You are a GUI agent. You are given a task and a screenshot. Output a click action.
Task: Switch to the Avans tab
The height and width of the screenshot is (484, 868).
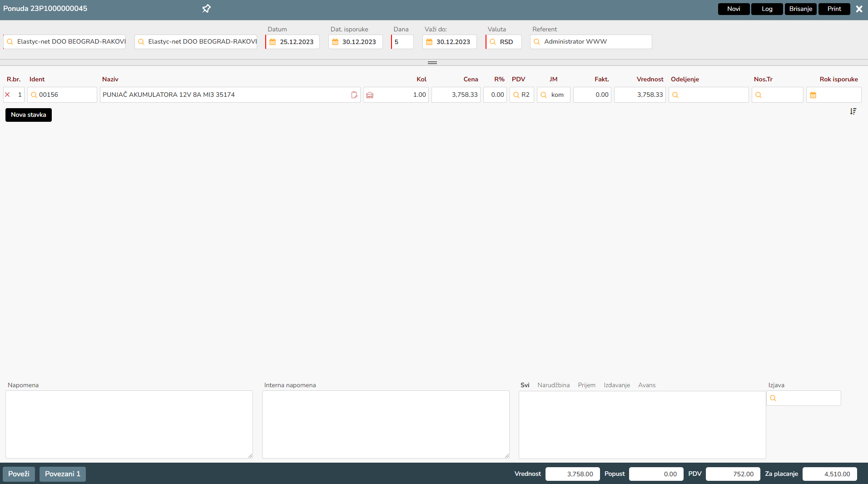(646, 385)
